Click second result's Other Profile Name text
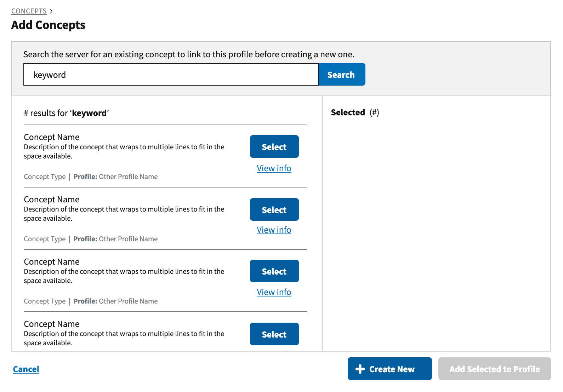563x392 pixels. (x=128, y=239)
